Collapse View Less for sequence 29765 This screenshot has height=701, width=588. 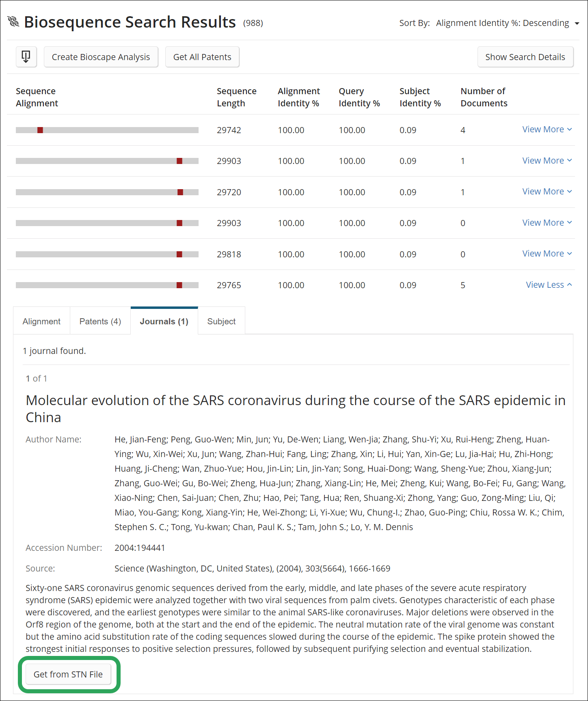[548, 285]
